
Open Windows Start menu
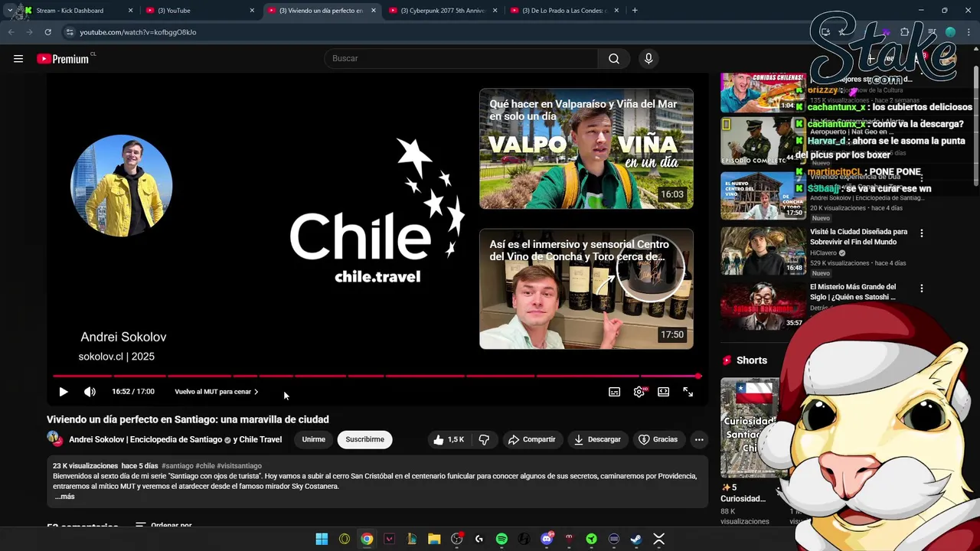tap(322, 540)
